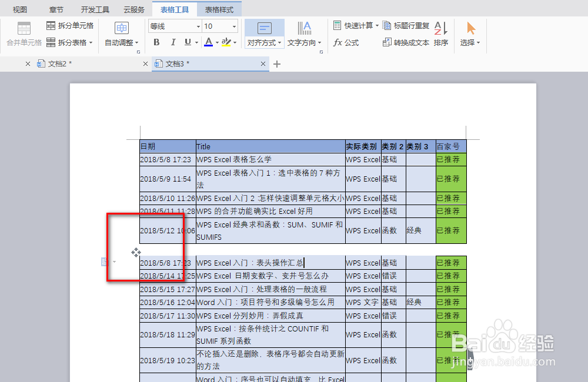Click date cell 2018/5/9 11:54
This screenshot has height=382, width=588.
pos(168,179)
